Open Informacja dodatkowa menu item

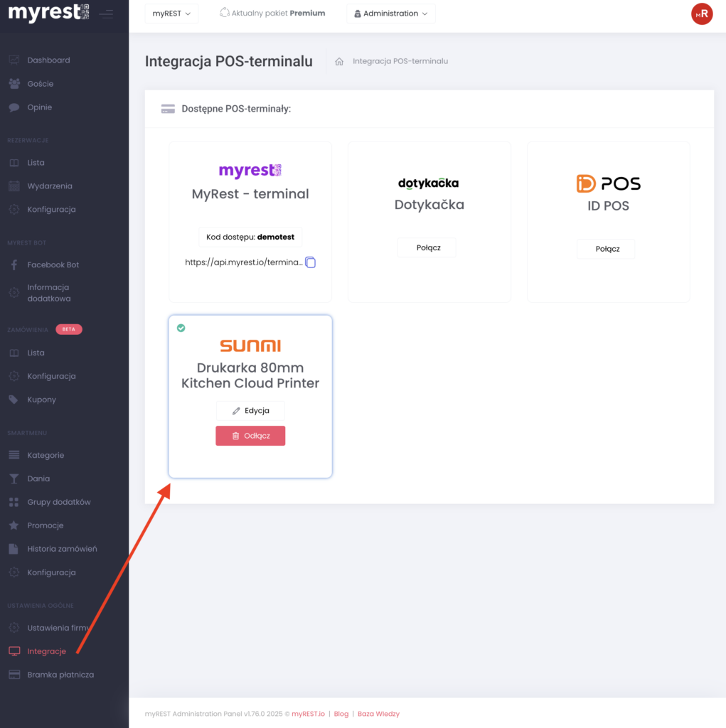pyautogui.click(x=49, y=293)
